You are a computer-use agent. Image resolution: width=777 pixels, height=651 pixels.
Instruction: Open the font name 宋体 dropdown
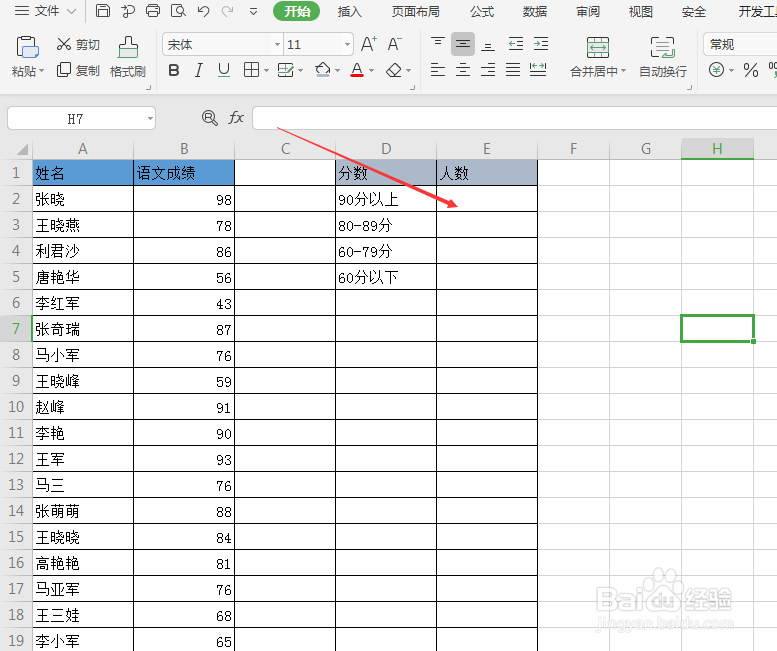point(278,45)
